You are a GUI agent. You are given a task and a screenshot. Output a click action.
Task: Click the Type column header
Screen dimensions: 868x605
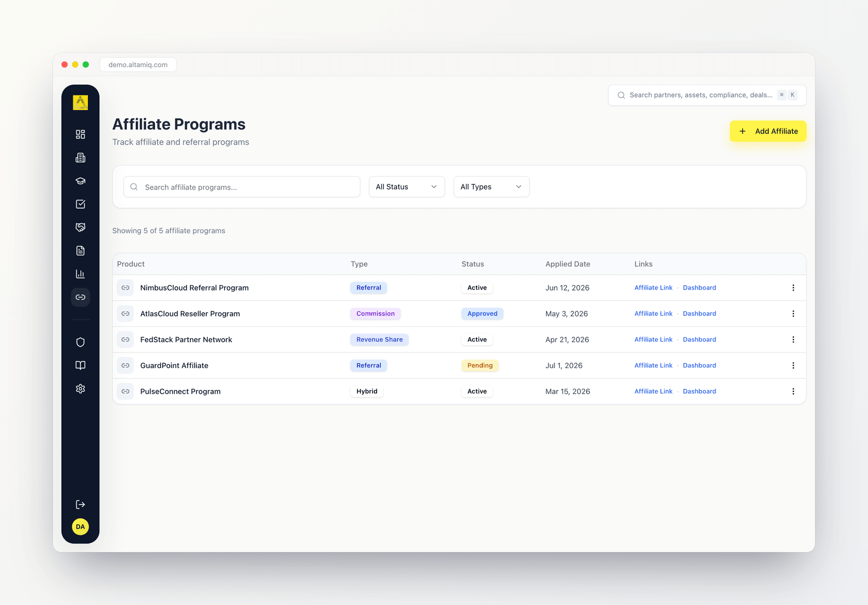pos(359,264)
